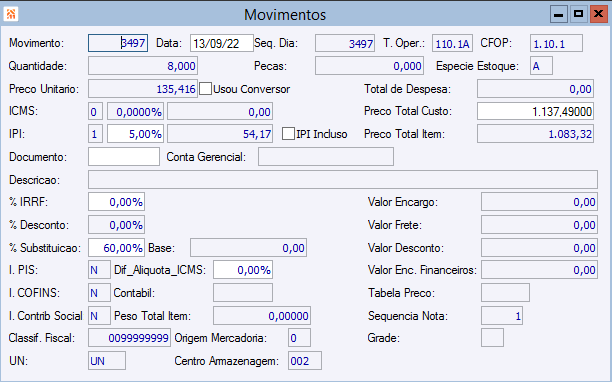Click the ICMS value field 0,00
The width and height of the screenshot is (612, 382).
(220, 111)
